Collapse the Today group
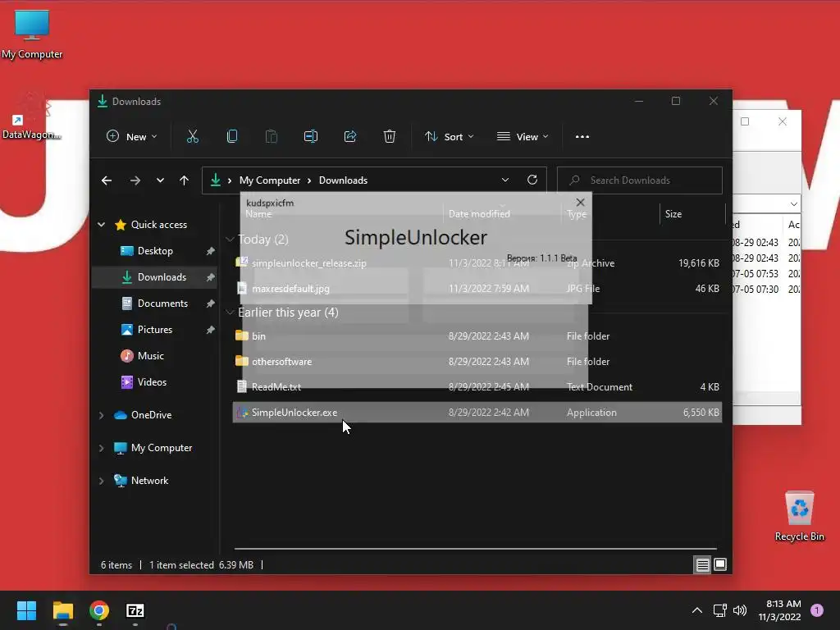Viewport: 840px width, 630px height. pos(230,239)
